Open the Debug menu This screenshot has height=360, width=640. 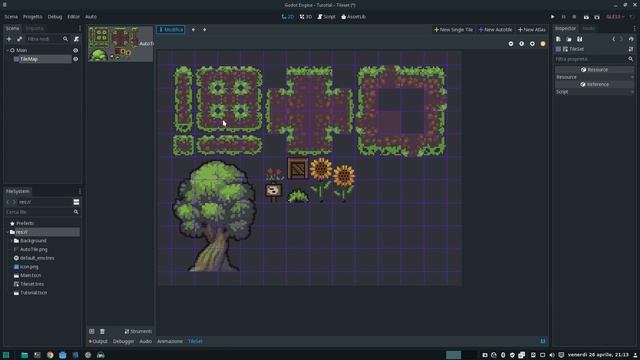pos(55,17)
